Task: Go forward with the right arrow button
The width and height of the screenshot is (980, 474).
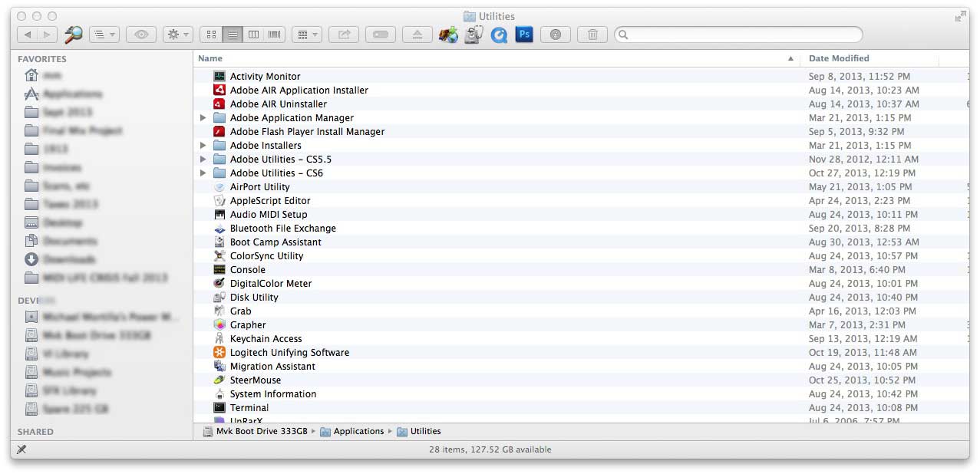Action: [x=47, y=35]
